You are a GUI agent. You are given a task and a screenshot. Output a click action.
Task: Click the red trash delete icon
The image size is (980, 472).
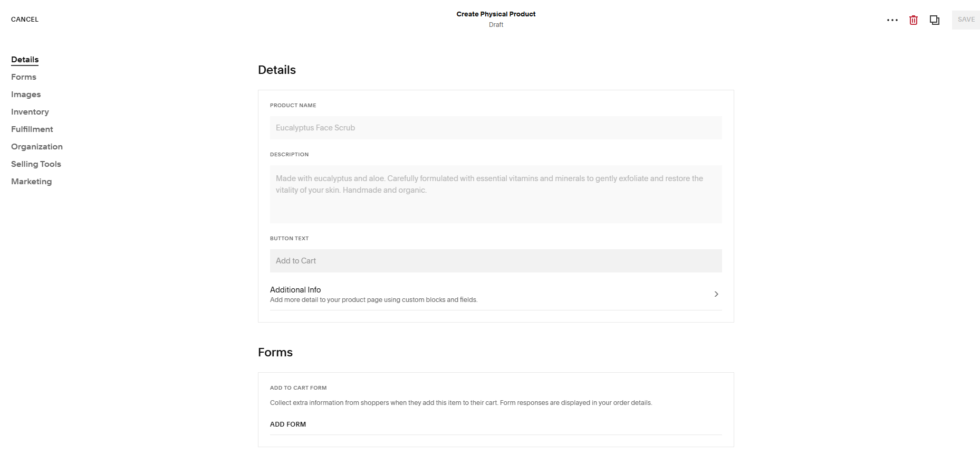914,20
